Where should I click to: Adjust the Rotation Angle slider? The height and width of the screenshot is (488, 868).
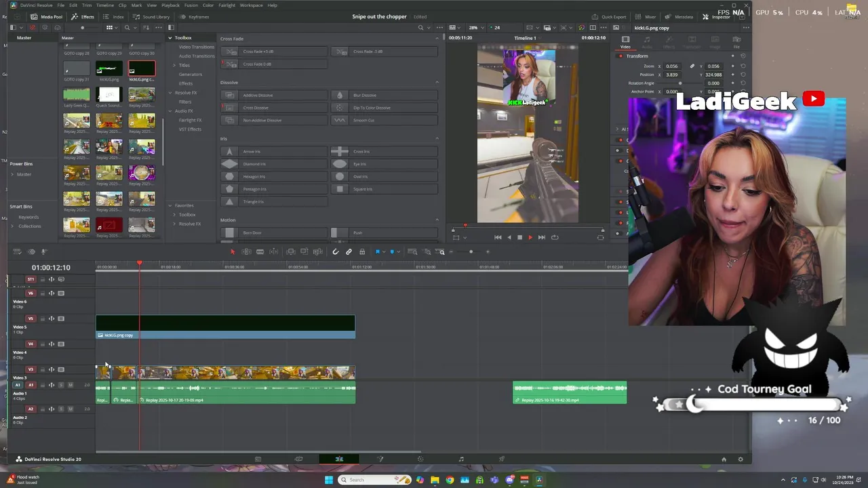tap(680, 83)
